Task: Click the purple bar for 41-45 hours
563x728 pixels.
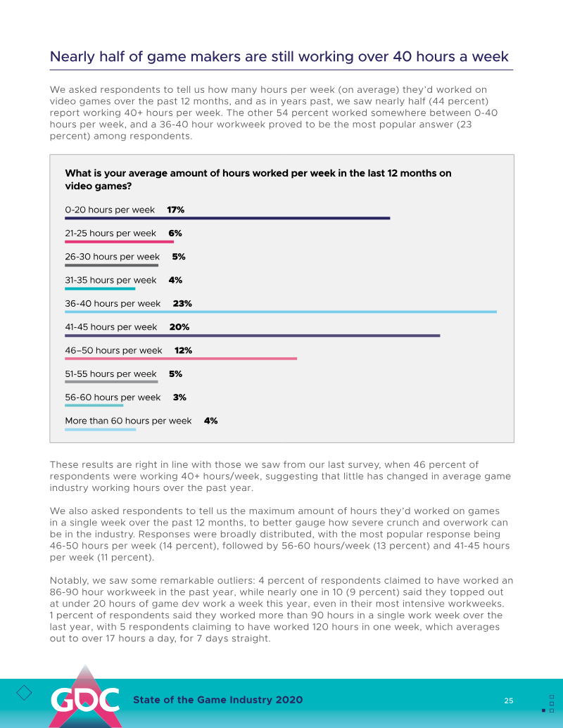Action: (x=252, y=336)
